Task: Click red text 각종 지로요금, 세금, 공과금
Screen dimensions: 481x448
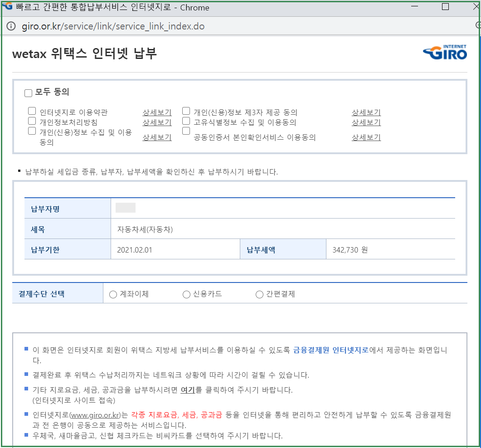Action: [176, 415]
